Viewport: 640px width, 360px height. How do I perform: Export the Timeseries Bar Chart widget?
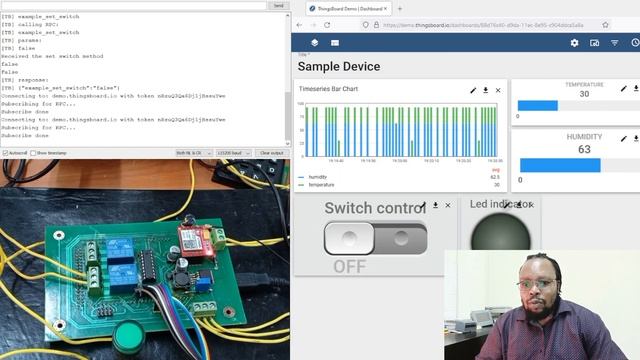tap(485, 90)
